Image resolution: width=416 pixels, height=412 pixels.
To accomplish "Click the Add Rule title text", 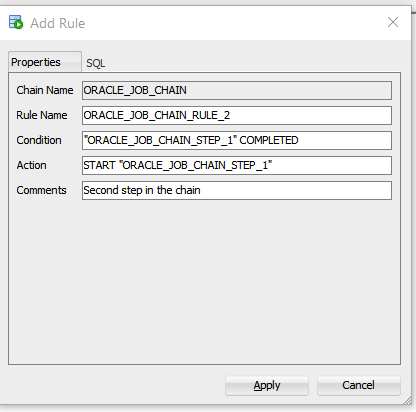I will (57, 23).
